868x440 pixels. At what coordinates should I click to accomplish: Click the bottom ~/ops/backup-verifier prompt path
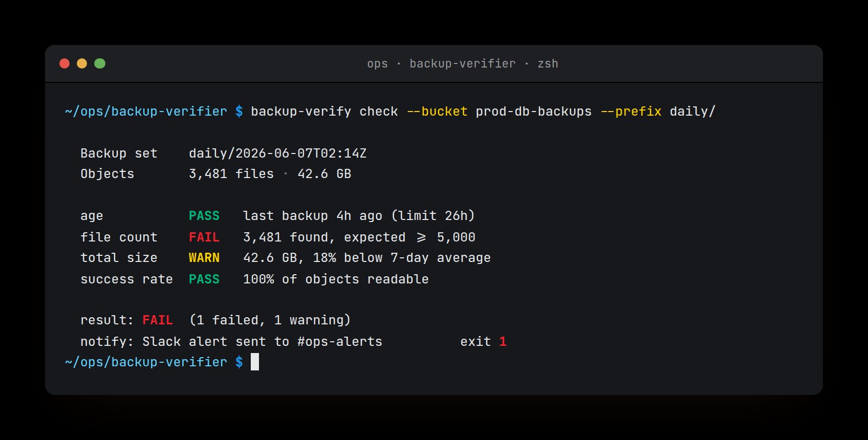click(146, 362)
